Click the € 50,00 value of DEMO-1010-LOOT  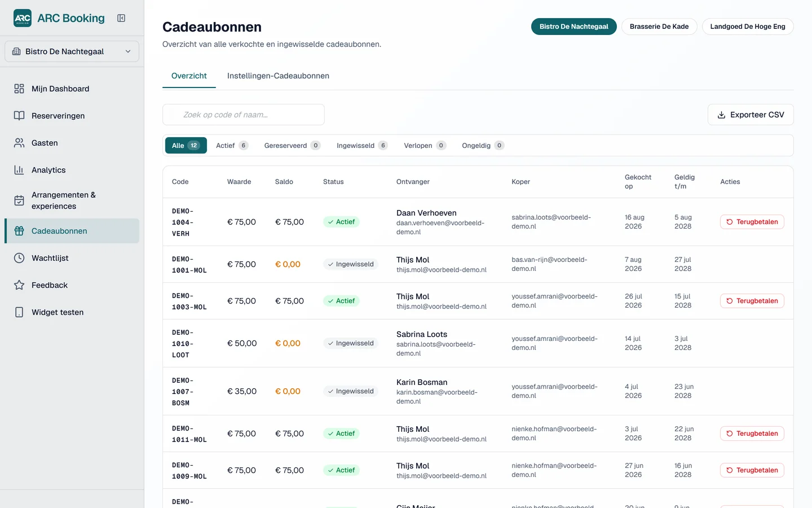[x=242, y=343]
